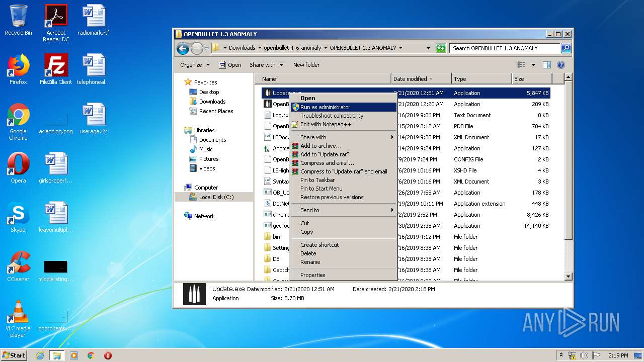Select Properties in the context menu
This screenshot has height=362, width=644.
(344, 275)
